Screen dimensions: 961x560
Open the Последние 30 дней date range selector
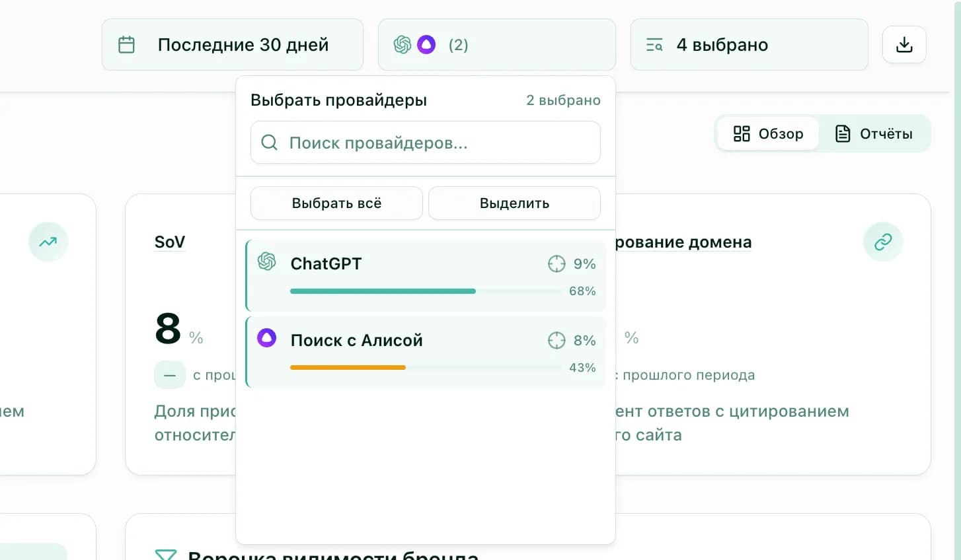(233, 44)
